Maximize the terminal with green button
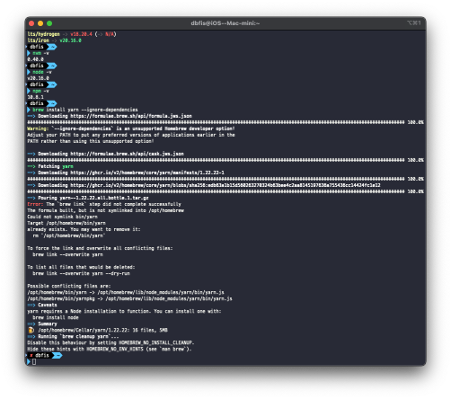The image size is (451, 399). (49, 23)
